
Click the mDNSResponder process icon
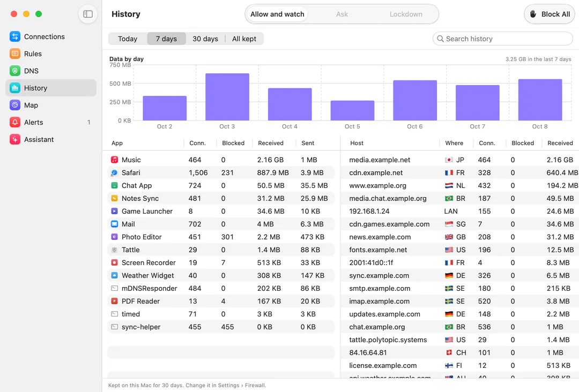(115, 288)
